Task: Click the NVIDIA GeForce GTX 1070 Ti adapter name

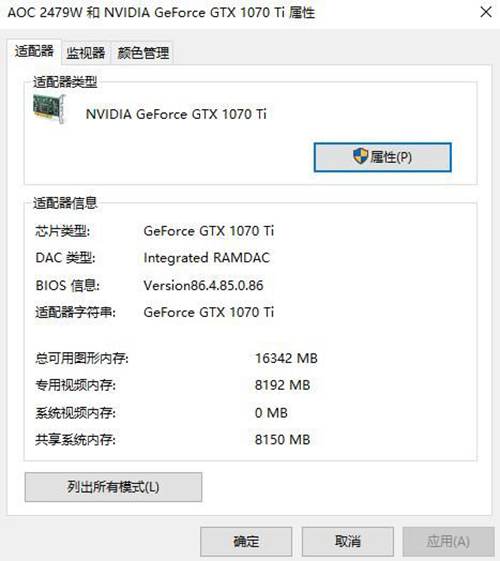Action: click(176, 114)
